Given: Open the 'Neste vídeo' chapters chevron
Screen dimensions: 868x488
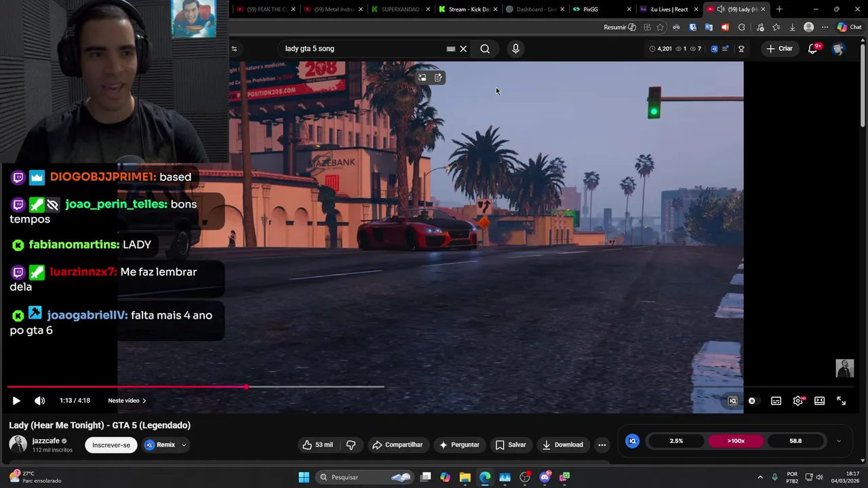Looking at the screenshot, I should click(144, 401).
